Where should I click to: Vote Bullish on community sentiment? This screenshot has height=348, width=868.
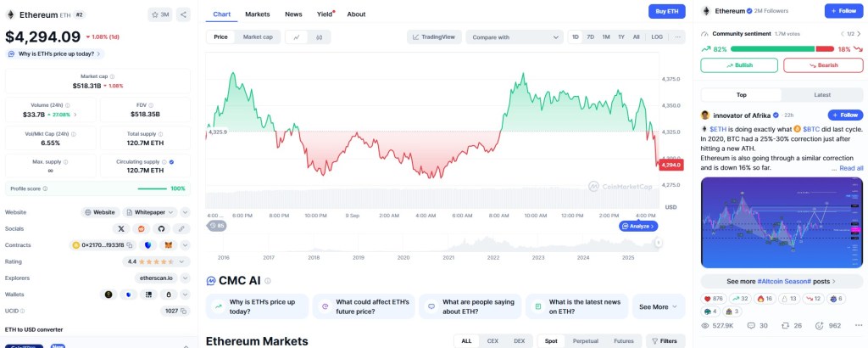739,65
